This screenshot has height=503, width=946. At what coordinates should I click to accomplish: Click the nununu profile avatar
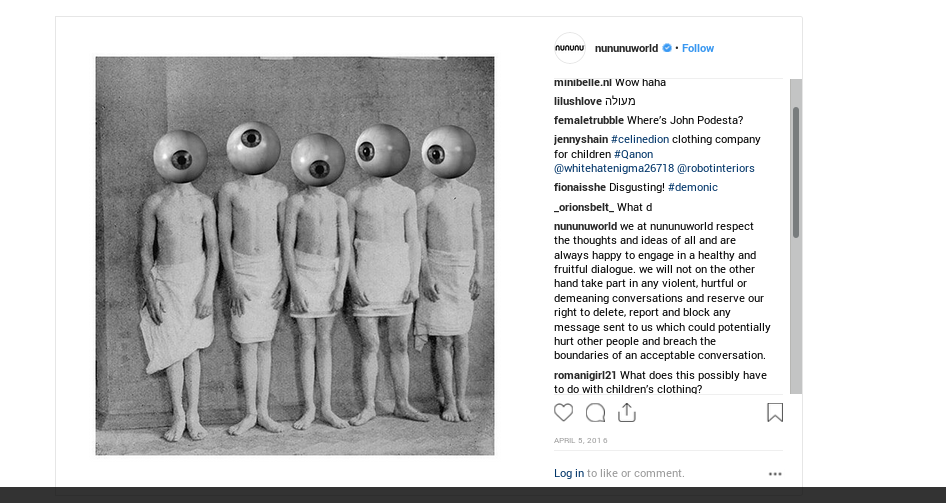pos(570,48)
